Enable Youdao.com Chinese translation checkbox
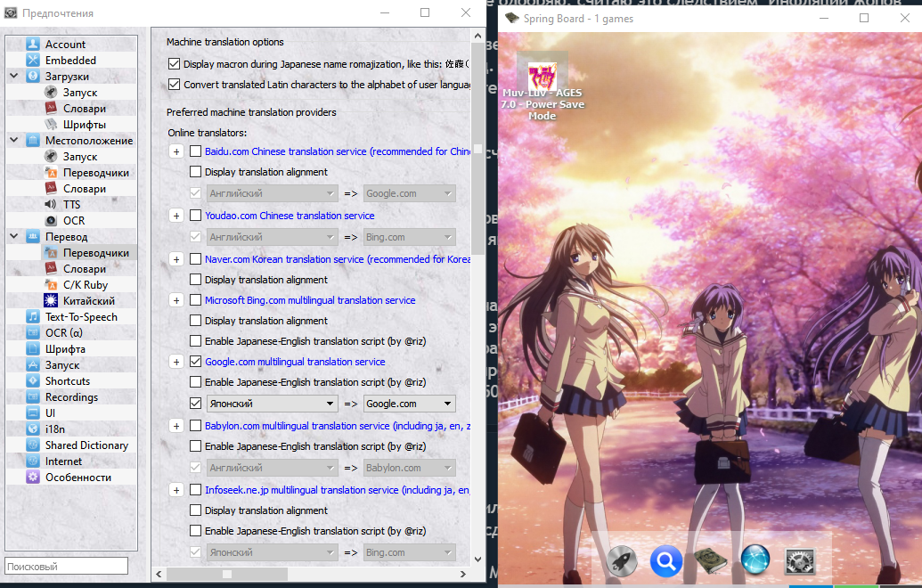Viewport: 922px width, 588px height. (x=196, y=216)
